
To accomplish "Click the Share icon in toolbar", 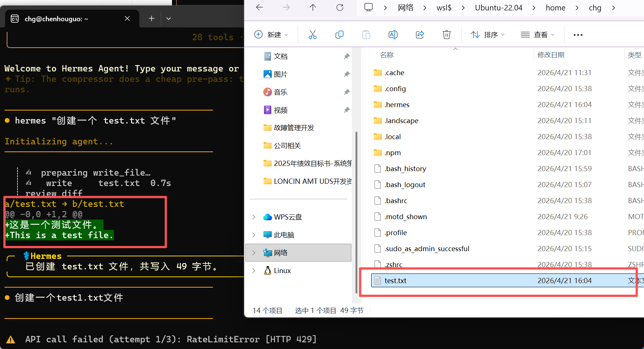I will [420, 35].
